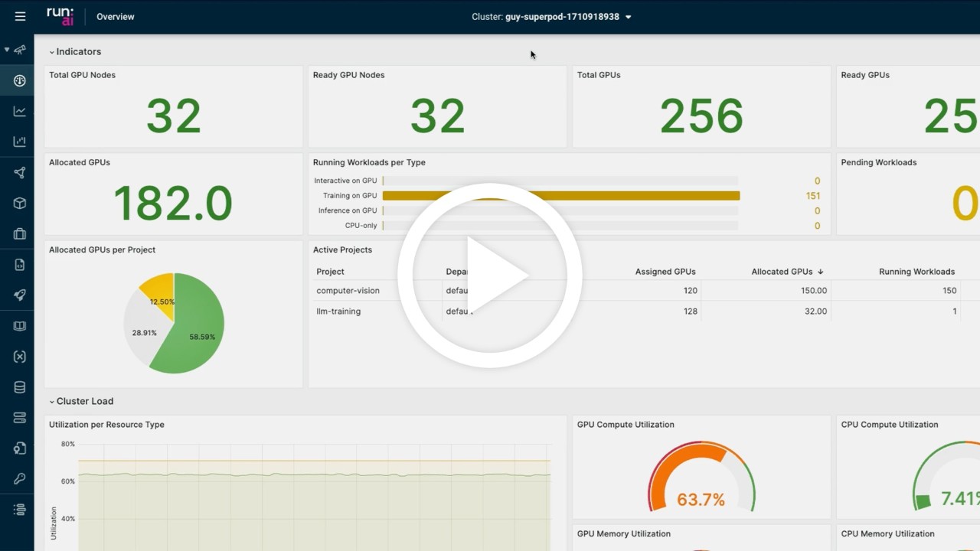Click the briefcase icon in sidebar
980x551 pixels.
[20, 234]
